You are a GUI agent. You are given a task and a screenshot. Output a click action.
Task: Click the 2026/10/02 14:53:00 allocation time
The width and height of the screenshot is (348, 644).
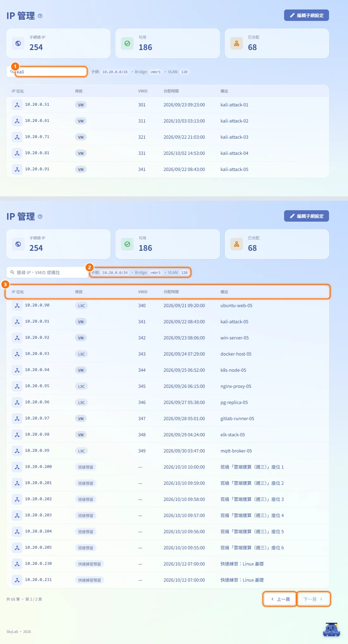pyautogui.click(x=184, y=153)
